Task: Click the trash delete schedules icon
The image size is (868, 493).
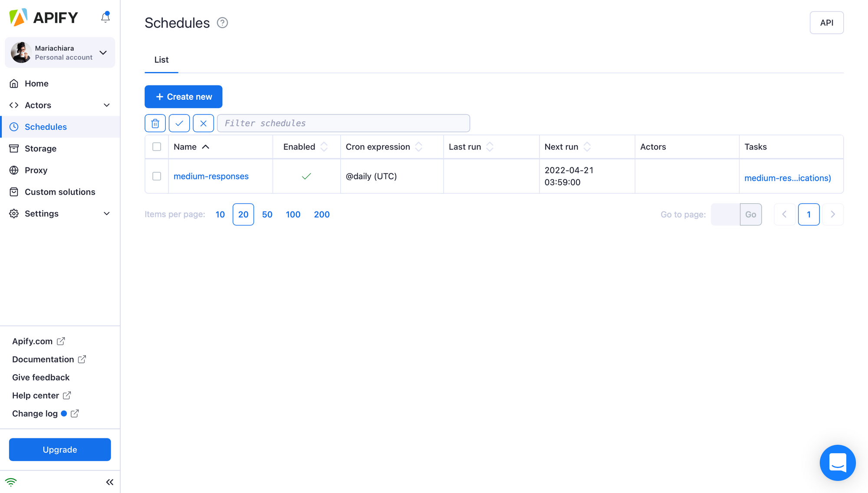Action: (155, 124)
